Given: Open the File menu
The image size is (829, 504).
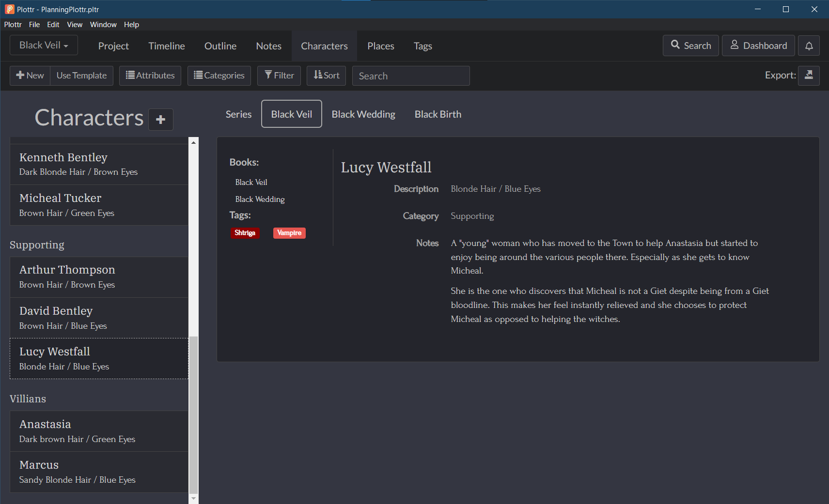Looking at the screenshot, I should click(34, 25).
